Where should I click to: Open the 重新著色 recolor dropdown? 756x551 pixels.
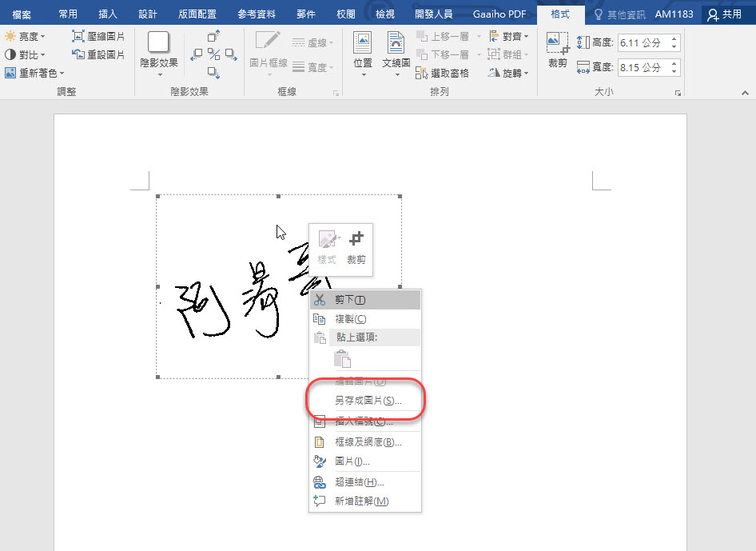[34, 73]
